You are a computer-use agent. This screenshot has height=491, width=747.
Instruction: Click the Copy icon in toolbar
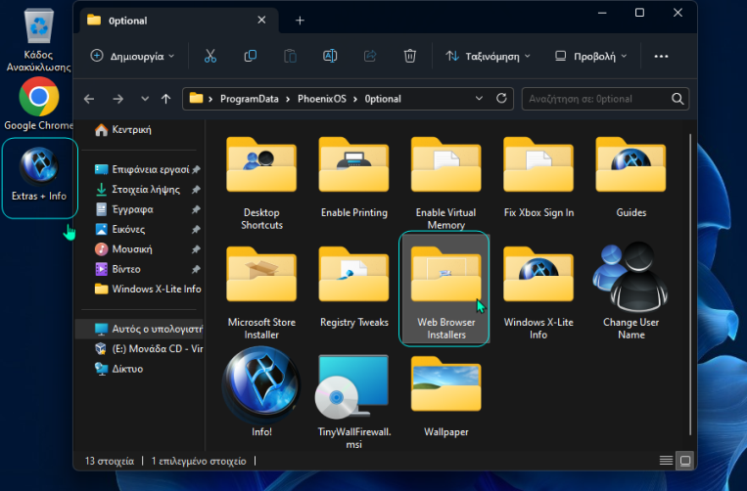(250, 56)
